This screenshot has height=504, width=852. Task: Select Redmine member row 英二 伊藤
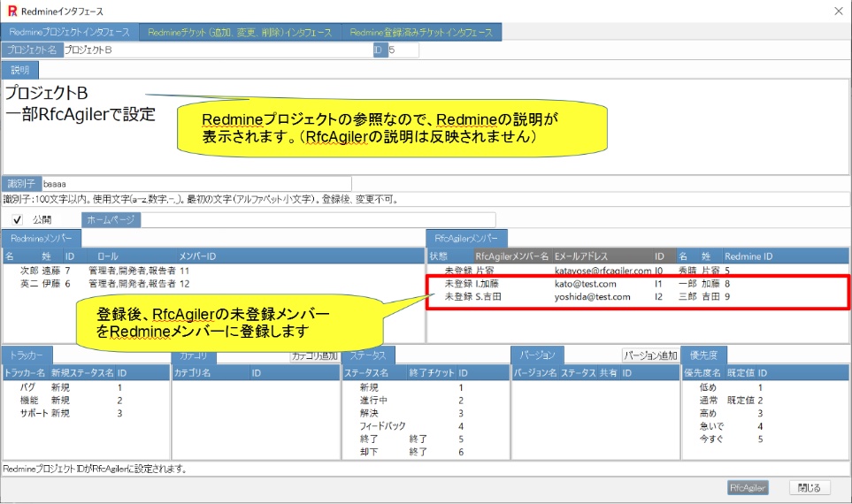[213, 284]
